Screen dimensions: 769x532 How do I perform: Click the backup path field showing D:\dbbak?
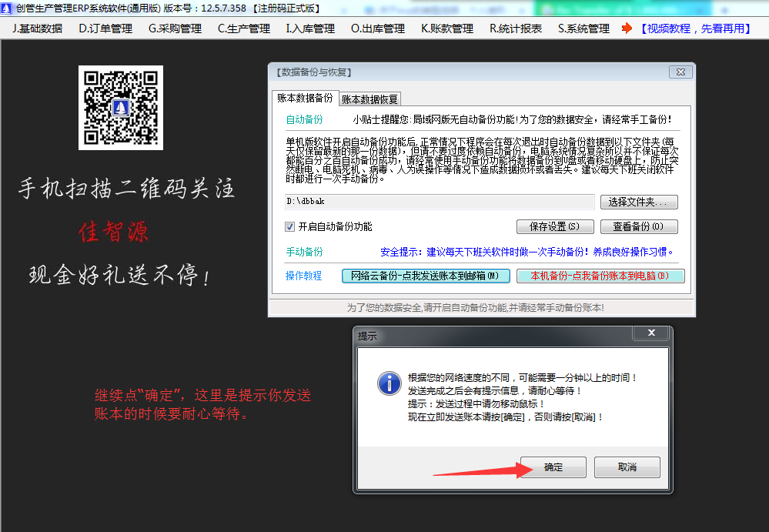click(439, 202)
